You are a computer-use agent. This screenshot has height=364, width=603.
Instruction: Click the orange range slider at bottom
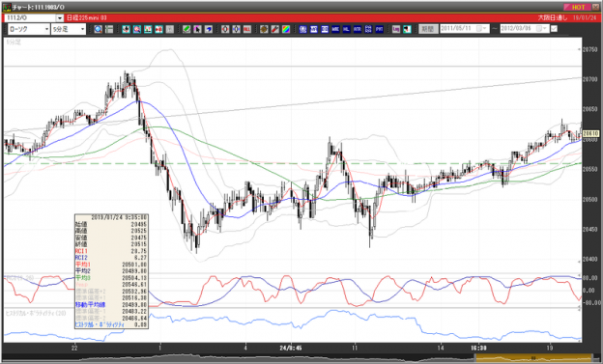533,357
